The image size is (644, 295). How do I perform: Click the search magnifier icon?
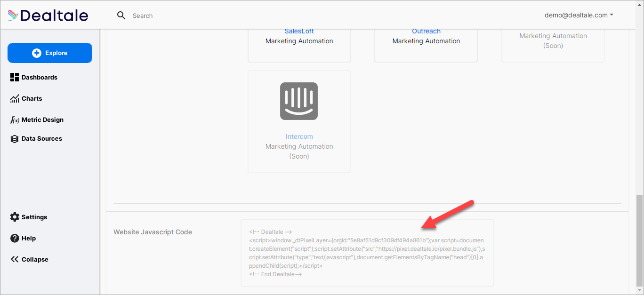[121, 16]
